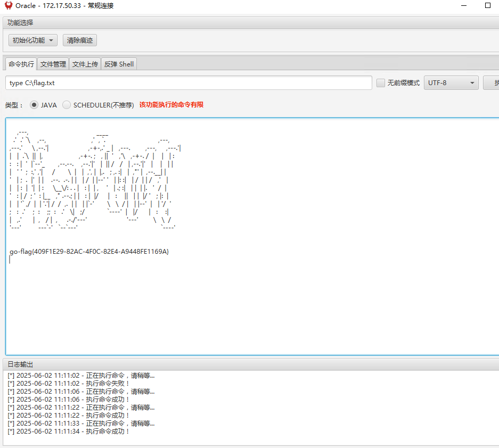The height and width of the screenshot is (448, 499).
Task: Switch to the 命令执行 tab
Action: tap(21, 64)
